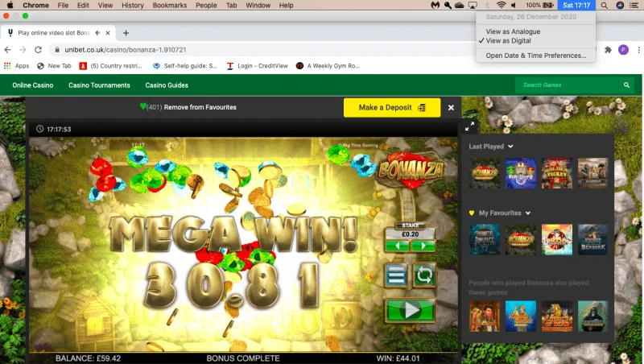Open the Country restri... bookmark
Image resolution: width=644 pixels, height=364 pixels.
(x=111, y=66)
